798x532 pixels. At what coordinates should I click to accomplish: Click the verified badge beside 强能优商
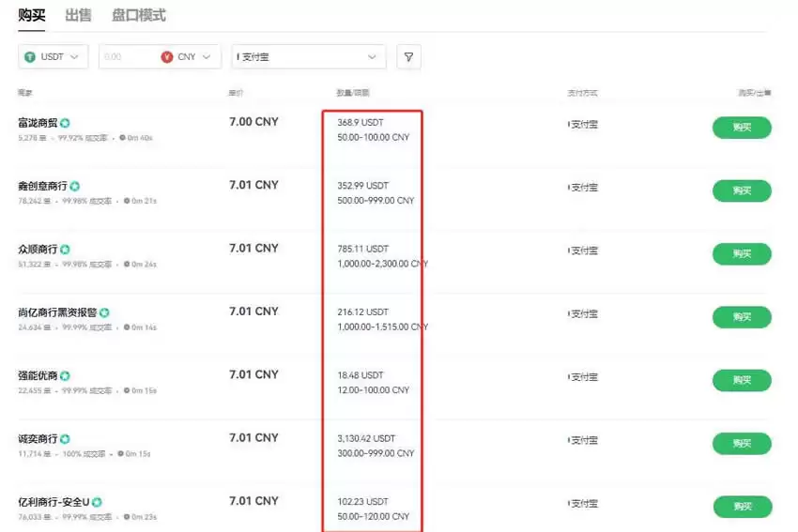66,376
